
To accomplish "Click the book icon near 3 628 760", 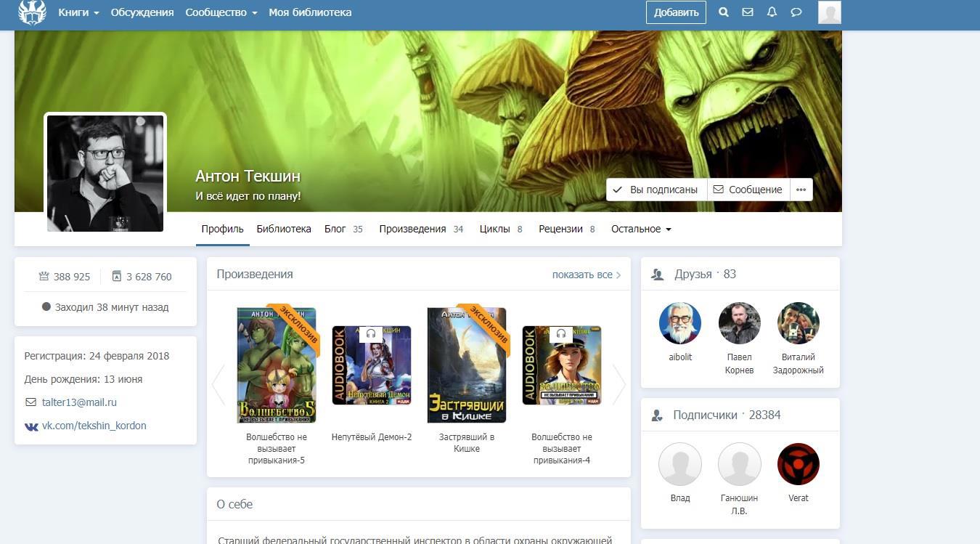I will click(x=116, y=276).
